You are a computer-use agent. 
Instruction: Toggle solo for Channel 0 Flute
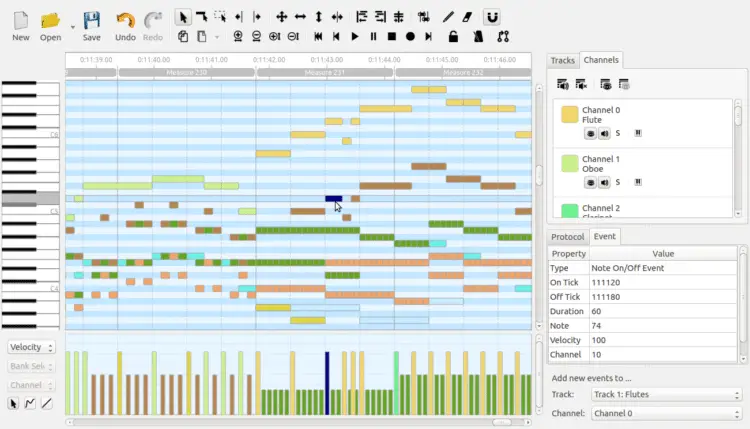click(x=618, y=133)
